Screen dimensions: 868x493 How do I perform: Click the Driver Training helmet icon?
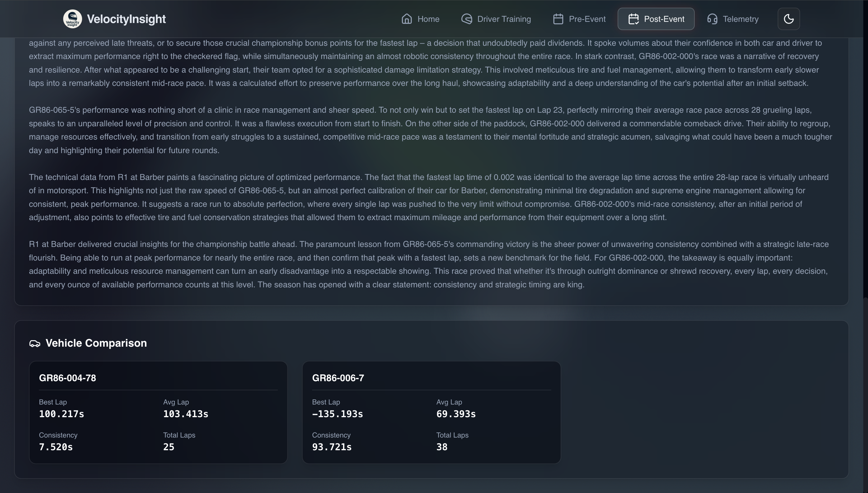pos(466,19)
